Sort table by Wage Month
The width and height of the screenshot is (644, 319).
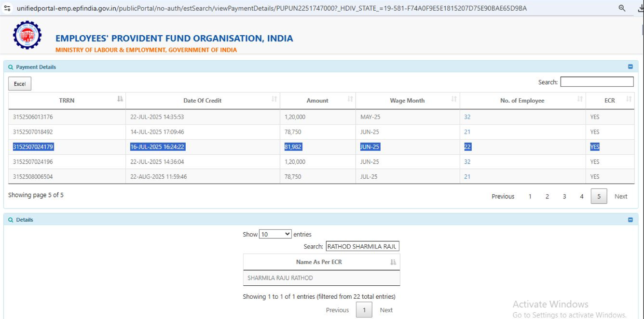pos(408,100)
